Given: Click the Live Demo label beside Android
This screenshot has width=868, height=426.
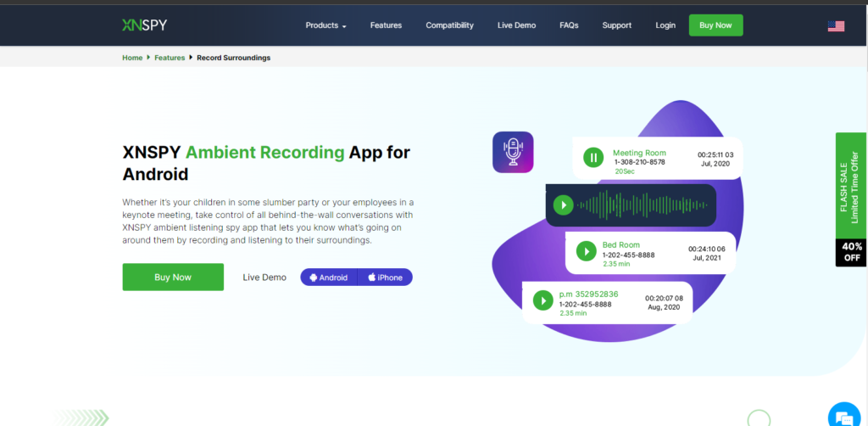Looking at the screenshot, I should [x=264, y=277].
